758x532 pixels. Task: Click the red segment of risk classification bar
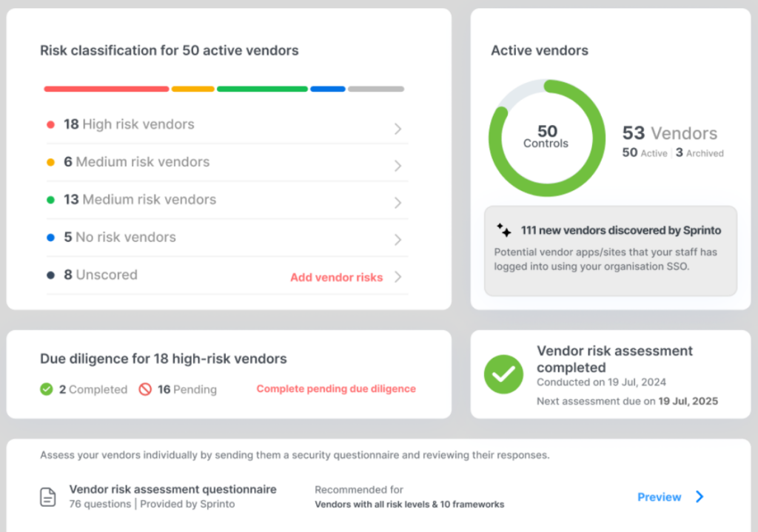click(107, 89)
